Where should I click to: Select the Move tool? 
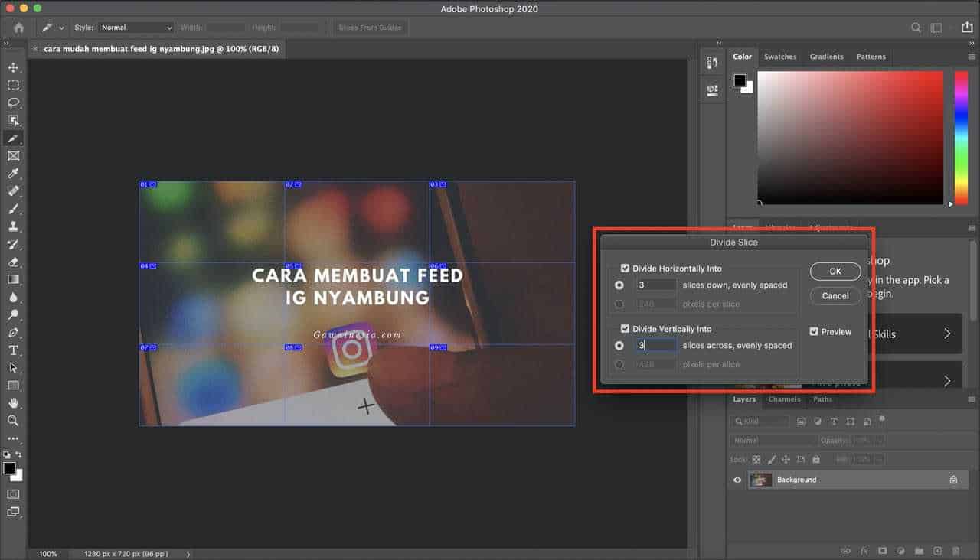(x=13, y=68)
